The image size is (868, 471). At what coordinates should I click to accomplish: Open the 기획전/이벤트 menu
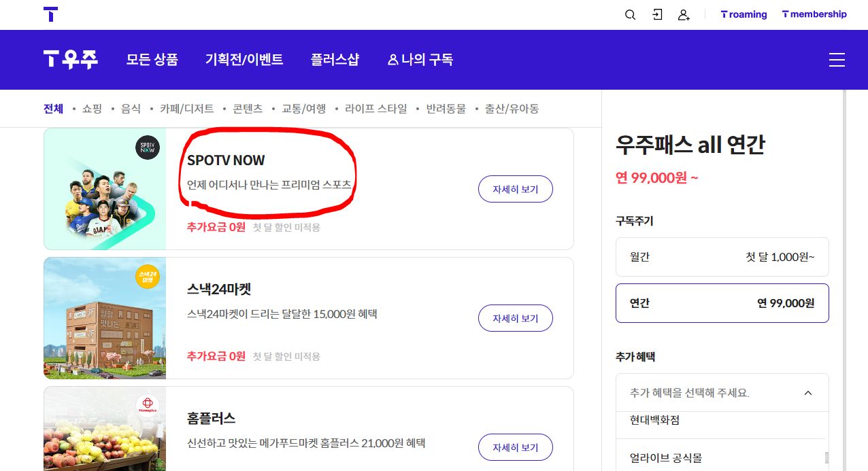point(244,60)
